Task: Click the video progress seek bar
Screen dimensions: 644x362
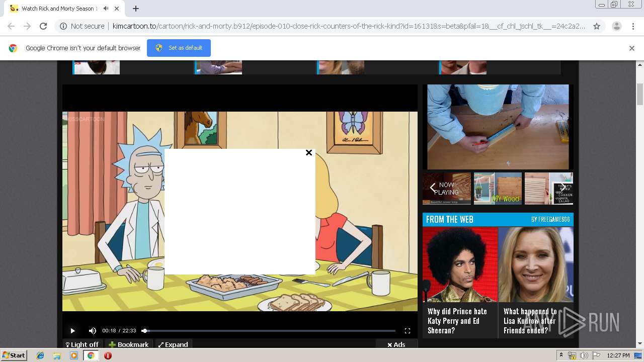Action: tap(269, 331)
